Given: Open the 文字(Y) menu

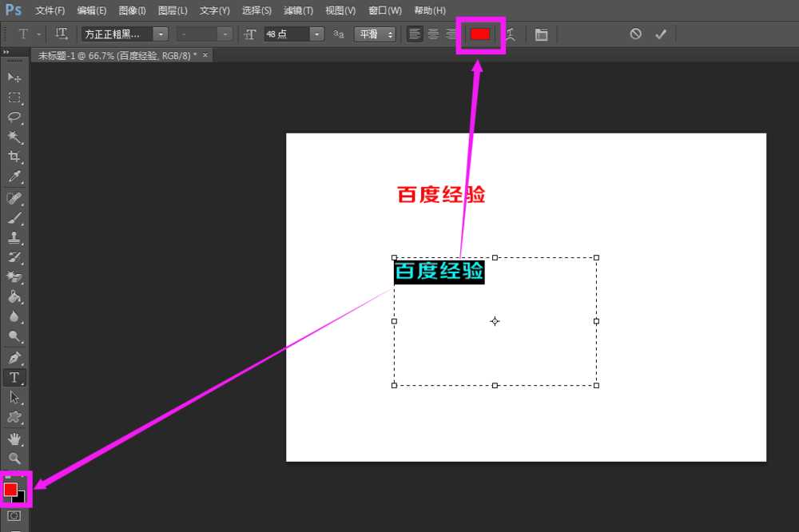Looking at the screenshot, I should (x=213, y=10).
